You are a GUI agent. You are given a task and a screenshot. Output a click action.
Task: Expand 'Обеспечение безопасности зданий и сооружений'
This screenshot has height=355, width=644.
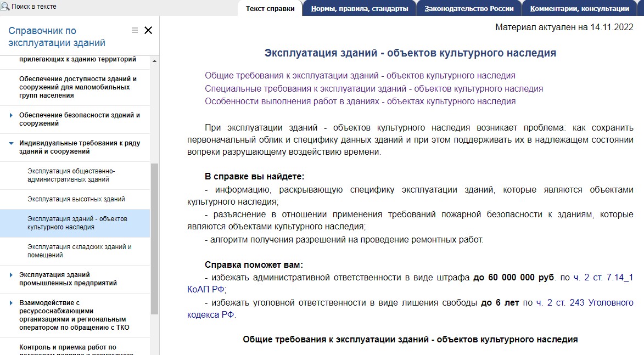pos(11,115)
